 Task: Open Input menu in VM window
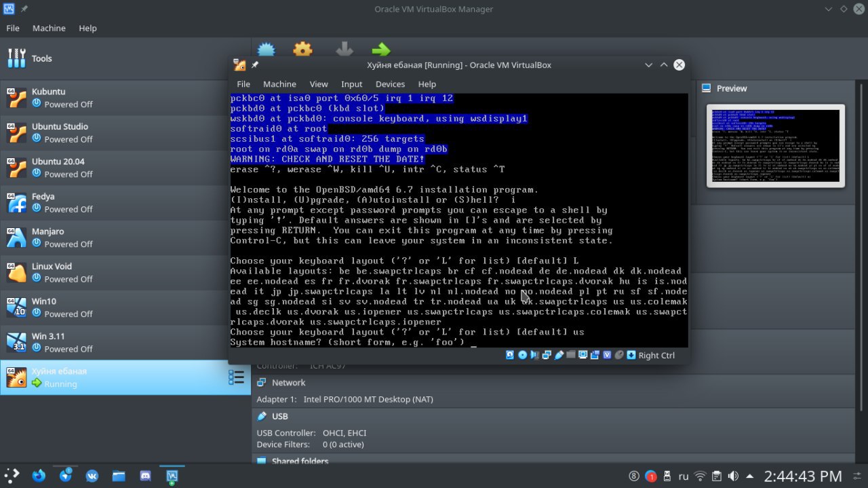pos(351,84)
